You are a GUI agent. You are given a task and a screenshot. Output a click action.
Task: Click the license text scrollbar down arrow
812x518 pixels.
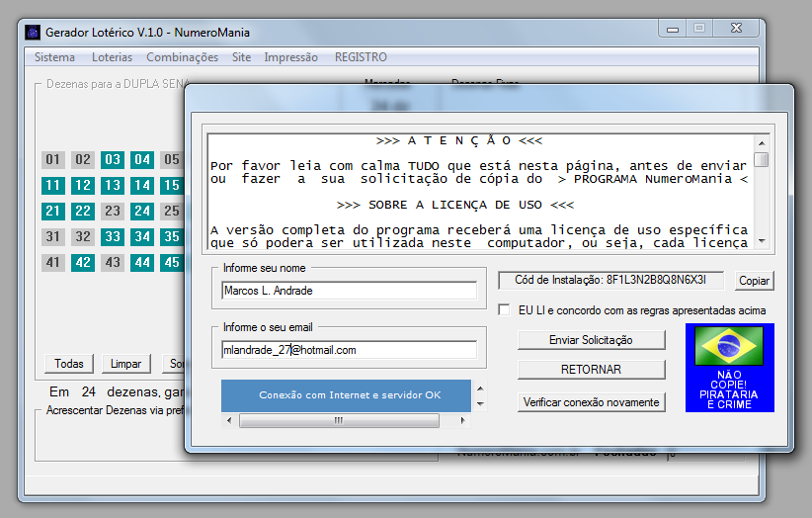point(762,241)
